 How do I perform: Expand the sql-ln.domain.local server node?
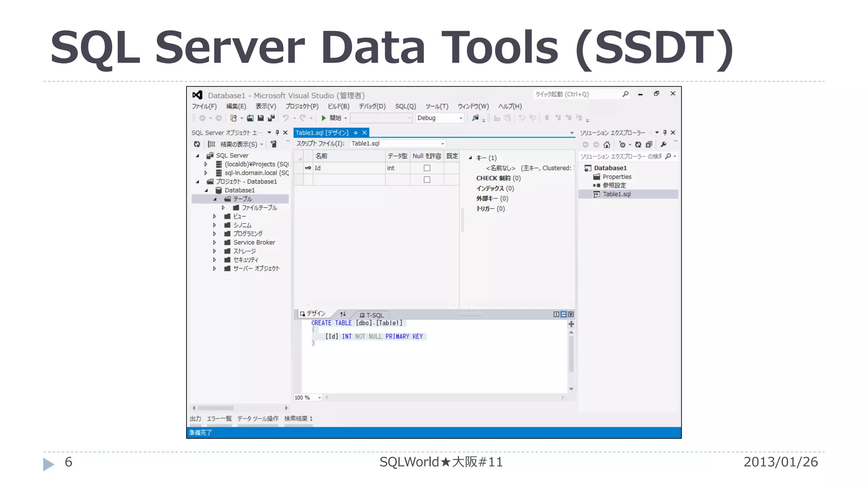(206, 173)
